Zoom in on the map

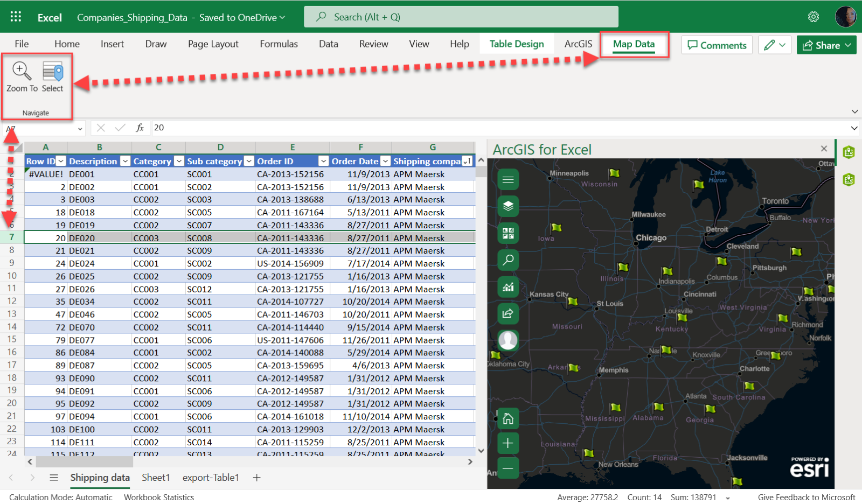508,443
